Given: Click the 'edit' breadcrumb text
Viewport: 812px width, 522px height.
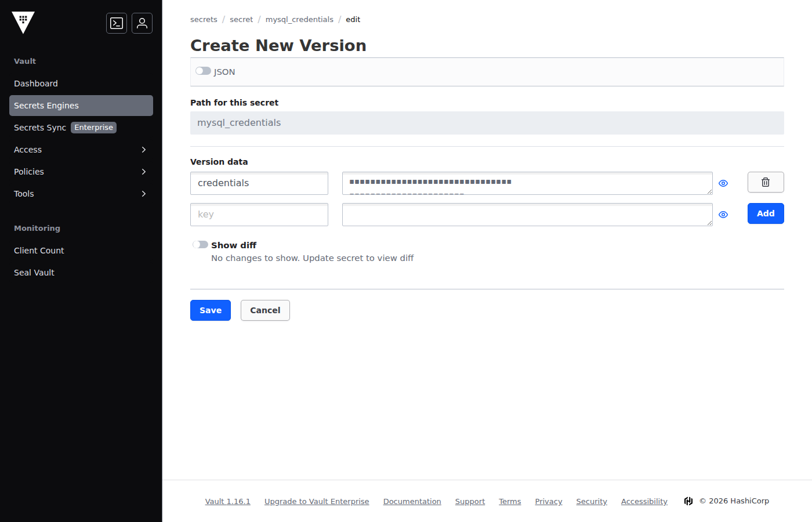Looking at the screenshot, I should [x=353, y=19].
